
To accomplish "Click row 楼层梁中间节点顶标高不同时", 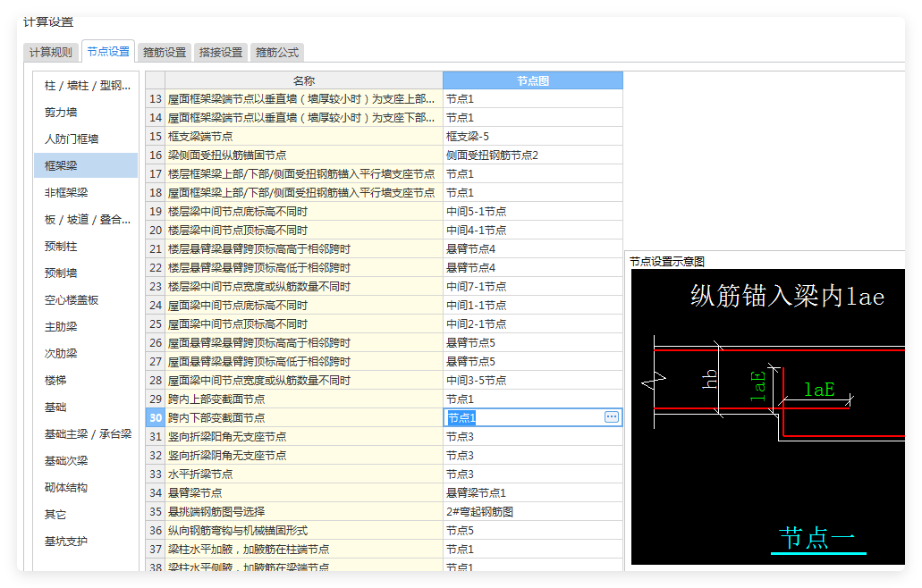I will pyautogui.click(x=303, y=231).
